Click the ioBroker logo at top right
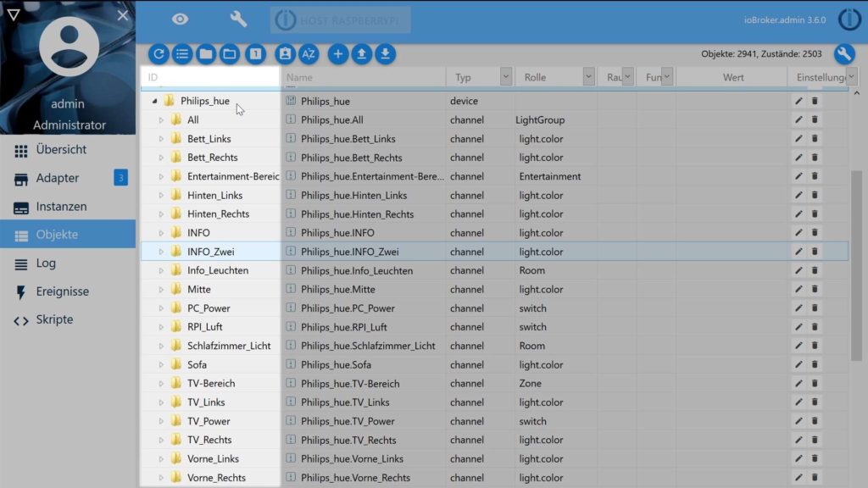The image size is (868, 488). click(x=849, y=19)
